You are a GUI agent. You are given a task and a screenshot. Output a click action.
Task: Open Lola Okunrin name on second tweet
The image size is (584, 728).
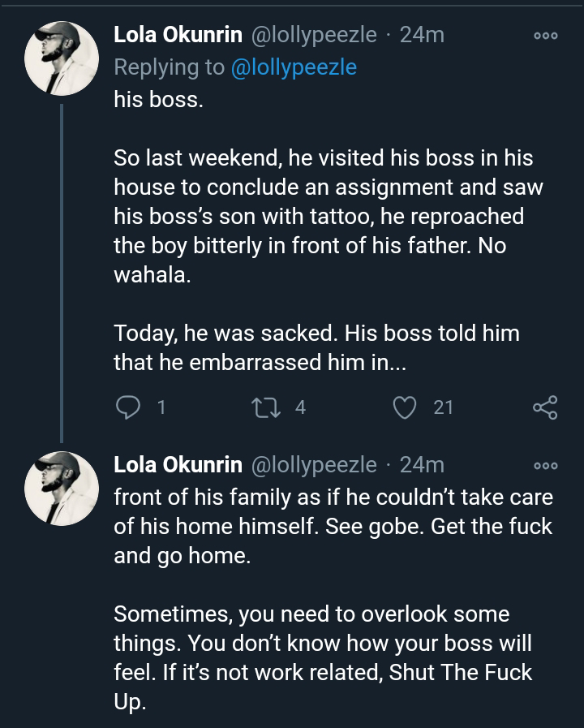(x=178, y=464)
